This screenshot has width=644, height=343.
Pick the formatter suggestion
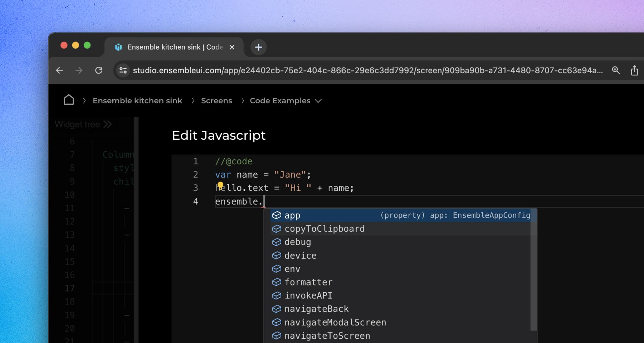[401, 282]
